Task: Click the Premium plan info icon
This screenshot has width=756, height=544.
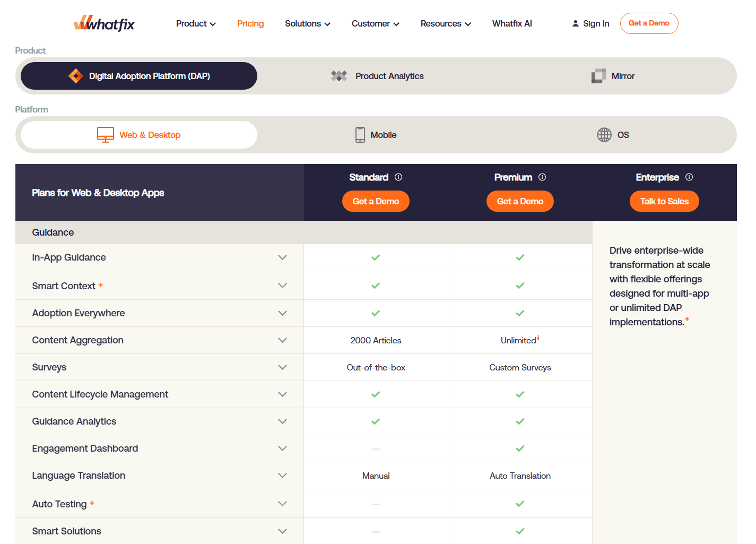Action: click(542, 177)
